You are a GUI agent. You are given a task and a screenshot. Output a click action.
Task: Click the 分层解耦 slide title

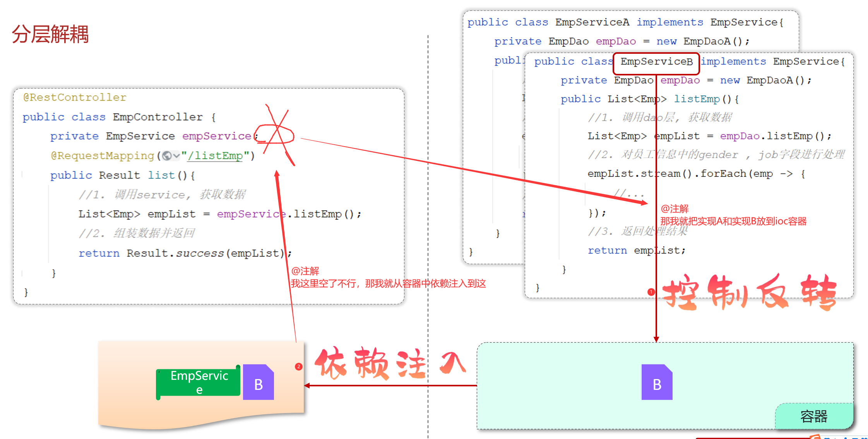click(50, 34)
